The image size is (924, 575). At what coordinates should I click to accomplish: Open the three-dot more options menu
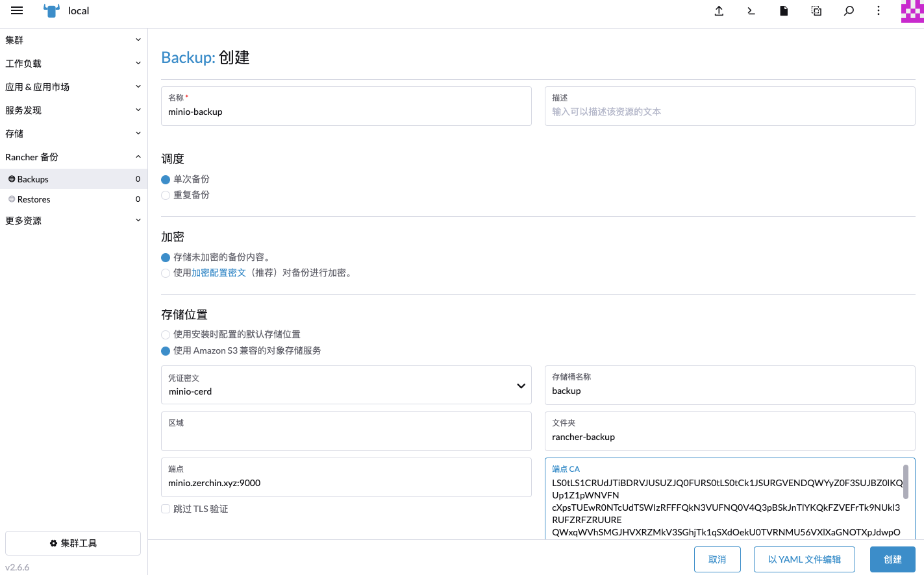pos(879,10)
